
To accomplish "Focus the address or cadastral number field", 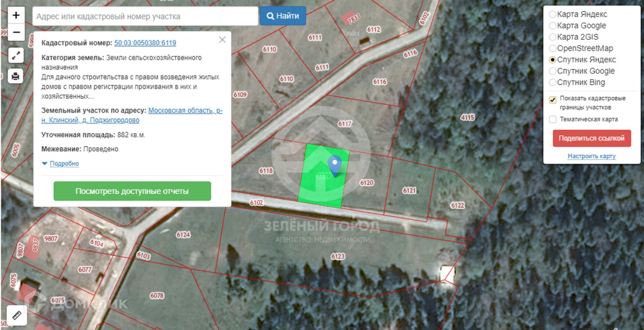I will pos(145,16).
